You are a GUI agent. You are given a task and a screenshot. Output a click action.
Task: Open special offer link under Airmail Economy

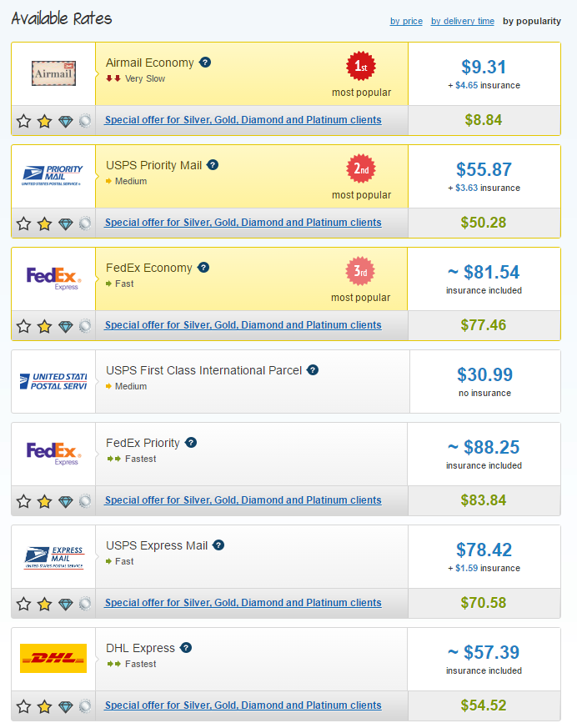tap(243, 120)
